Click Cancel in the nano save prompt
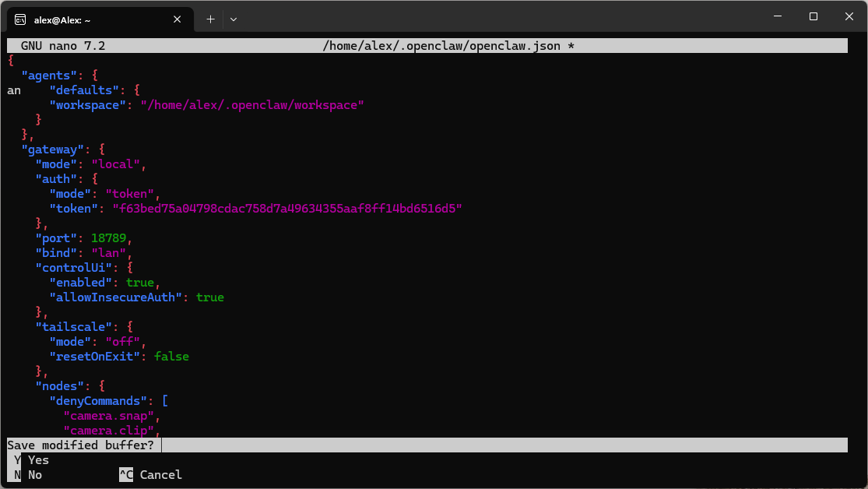 click(x=160, y=475)
